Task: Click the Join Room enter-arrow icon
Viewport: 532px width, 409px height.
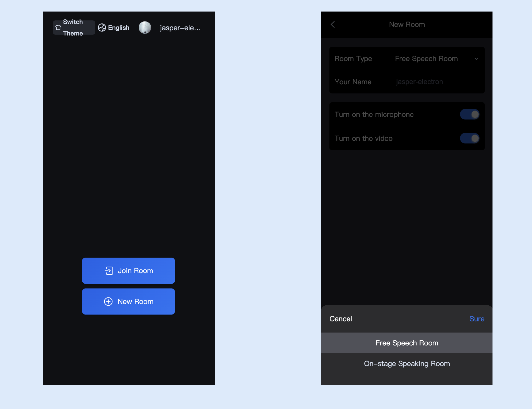Action: coord(109,271)
